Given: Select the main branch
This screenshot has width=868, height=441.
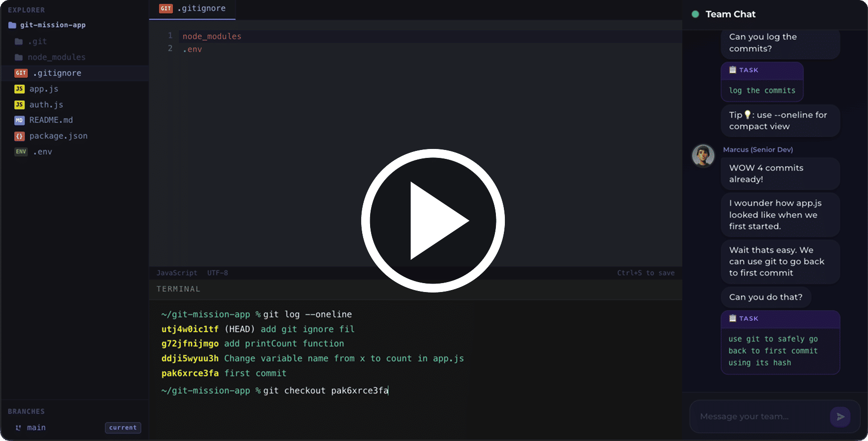Looking at the screenshot, I should click(x=36, y=428).
